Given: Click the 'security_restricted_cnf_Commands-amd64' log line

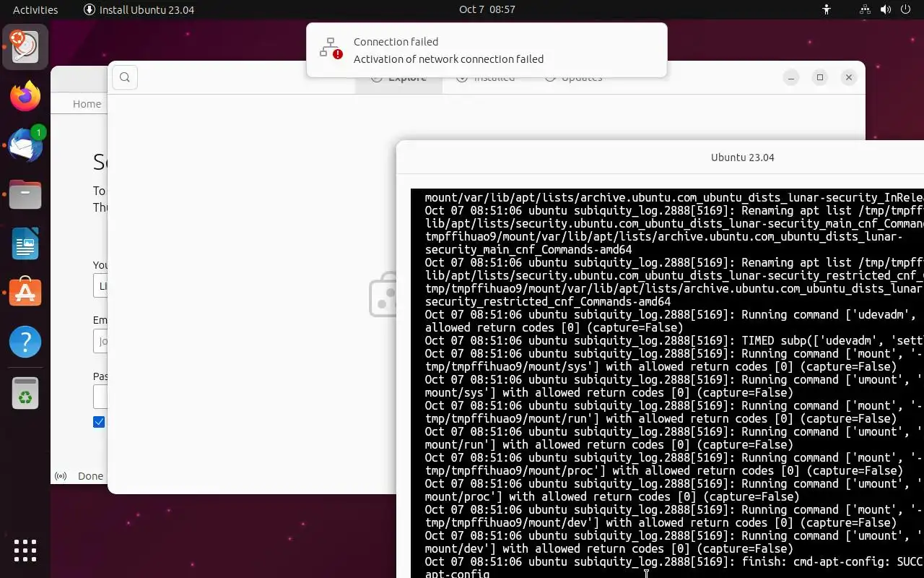Looking at the screenshot, I should [548, 301].
